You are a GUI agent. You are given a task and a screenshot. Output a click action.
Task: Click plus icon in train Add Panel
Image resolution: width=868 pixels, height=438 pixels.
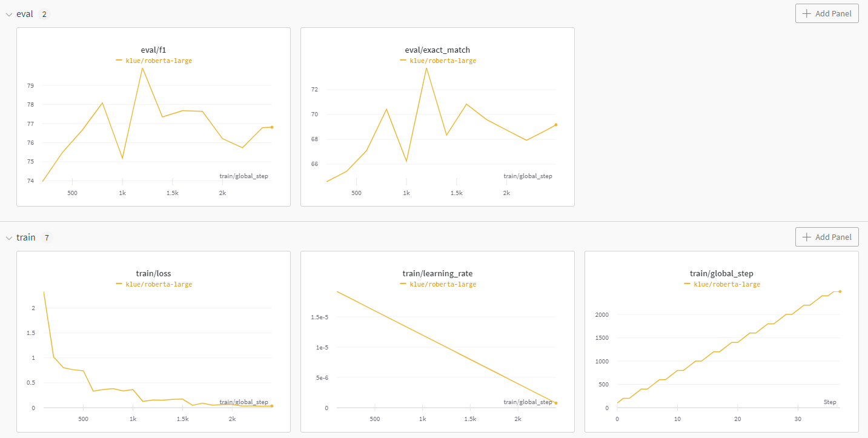[806, 237]
